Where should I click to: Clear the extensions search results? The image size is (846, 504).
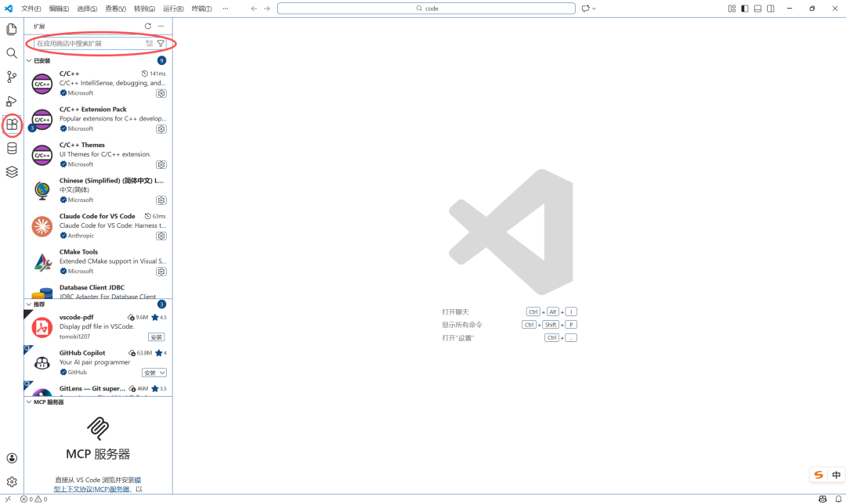click(x=150, y=43)
